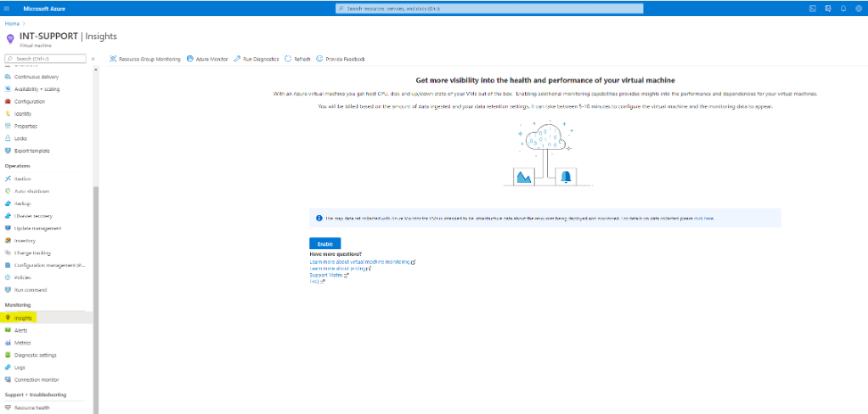
Task: Open the Azure portal hamburger menu
Action: coord(6,8)
